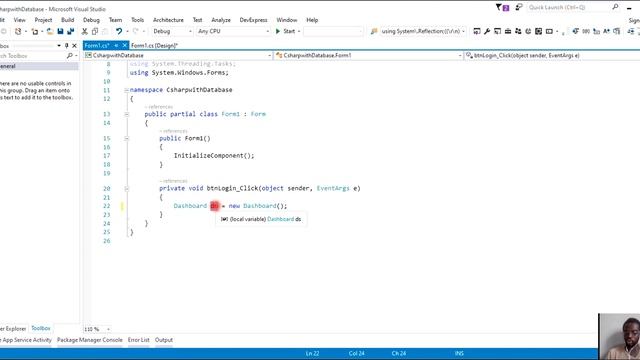Click the EventArgs type in method signature

tap(333, 189)
